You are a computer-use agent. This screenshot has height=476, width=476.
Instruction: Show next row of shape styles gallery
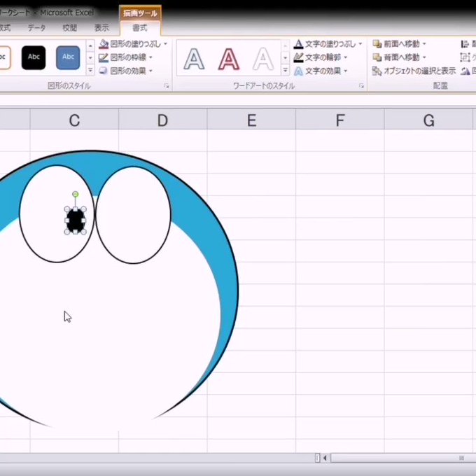pyautogui.click(x=90, y=57)
